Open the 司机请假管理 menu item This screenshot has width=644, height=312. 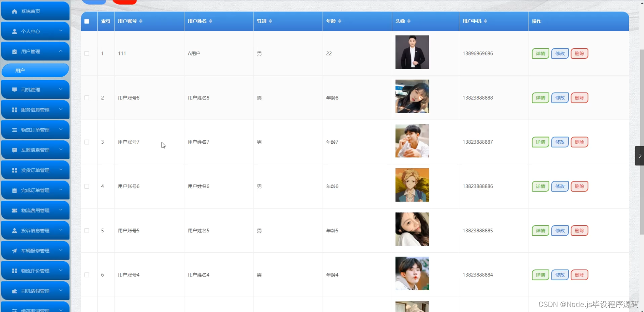click(x=35, y=291)
